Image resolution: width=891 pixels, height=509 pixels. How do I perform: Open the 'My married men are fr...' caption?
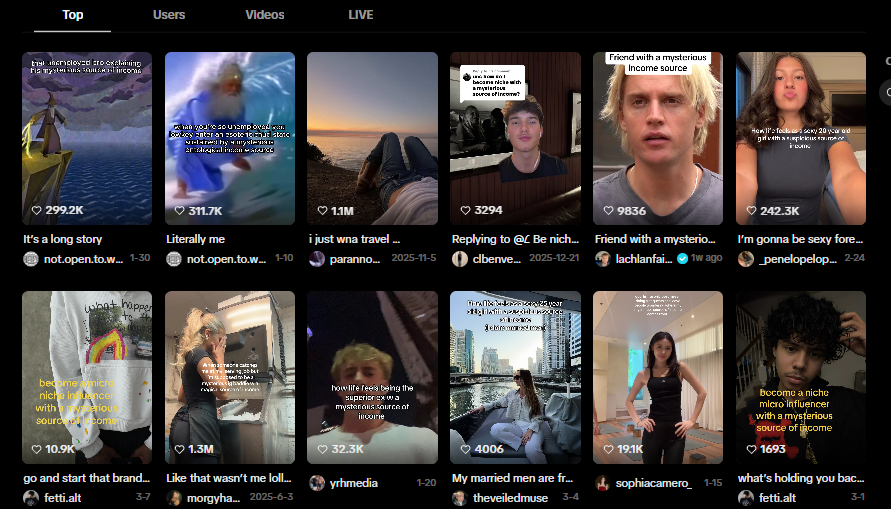[x=513, y=478]
